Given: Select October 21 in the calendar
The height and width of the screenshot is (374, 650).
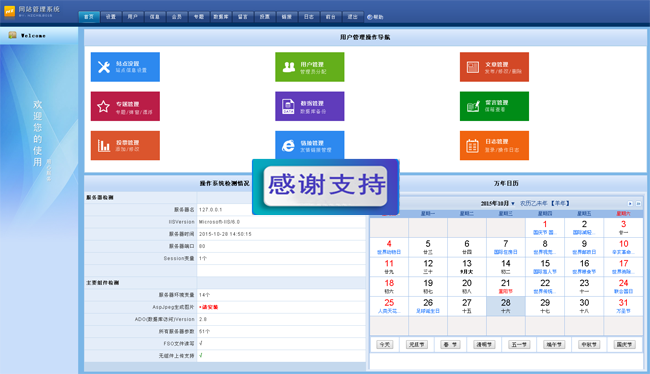Looking at the screenshot, I should click(x=506, y=287).
